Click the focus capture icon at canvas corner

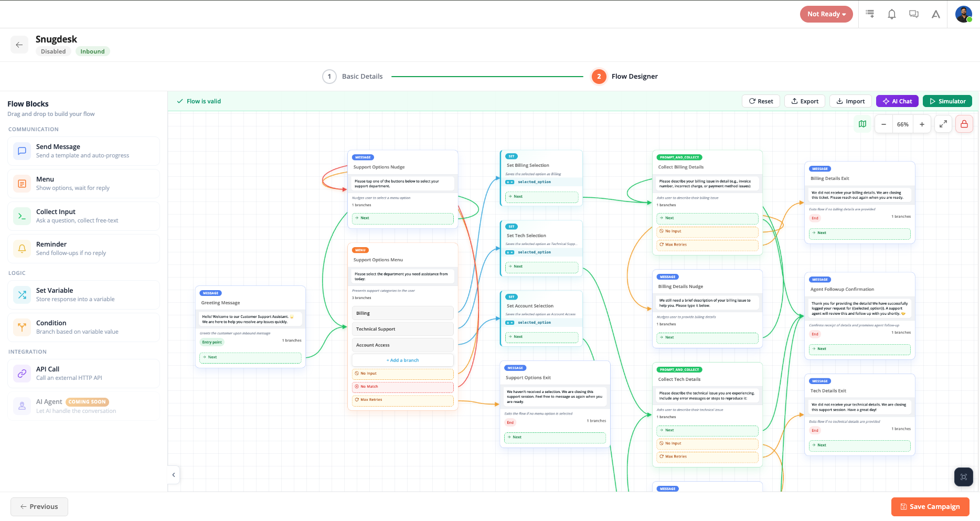point(964,477)
